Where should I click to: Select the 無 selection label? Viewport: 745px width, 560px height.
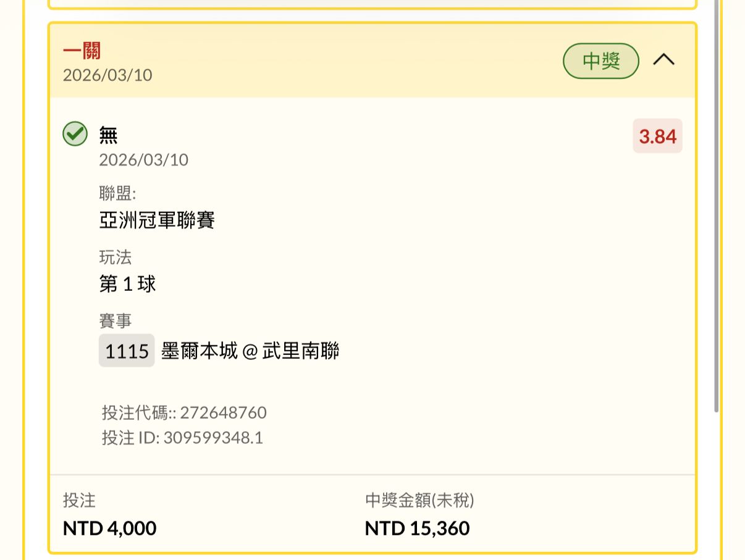click(108, 135)
